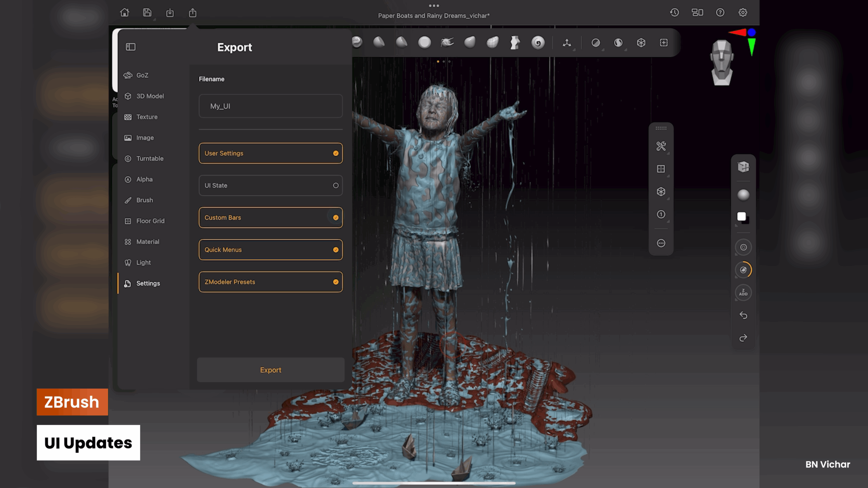Screen dimensions: 868x488
Task: Open the Material export section
Action: [148, 242]
